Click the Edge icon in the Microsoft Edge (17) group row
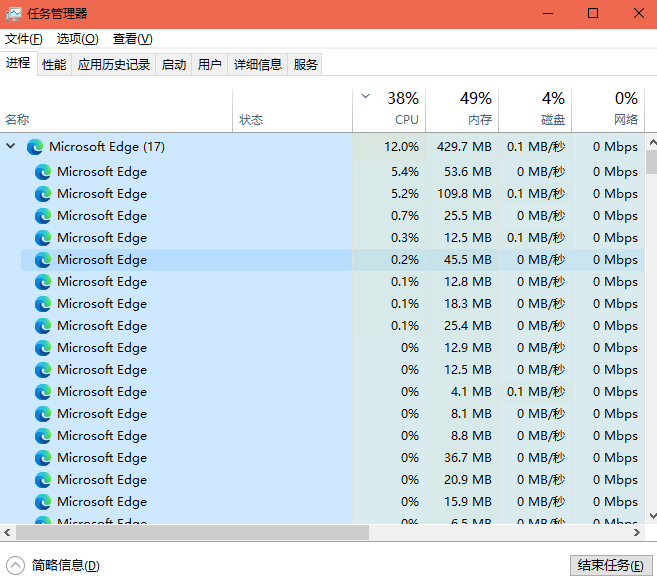Screen dimensions: 657x582 (x=35, y=147)
